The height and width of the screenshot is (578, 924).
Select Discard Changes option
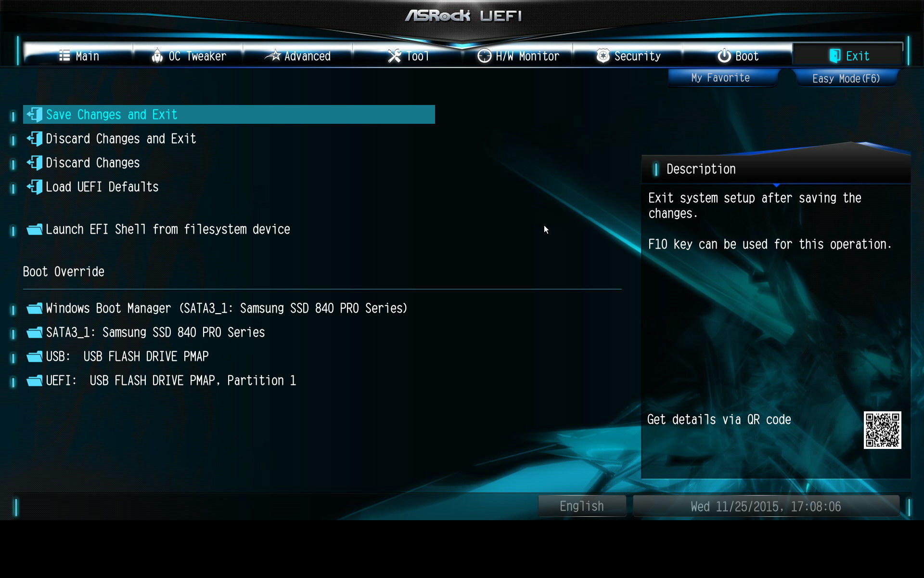pyautogui.click(x=93, y=163)
